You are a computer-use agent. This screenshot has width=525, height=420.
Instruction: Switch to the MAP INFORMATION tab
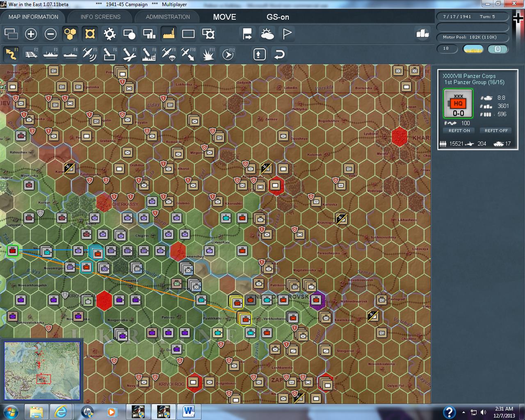[33, 17]
